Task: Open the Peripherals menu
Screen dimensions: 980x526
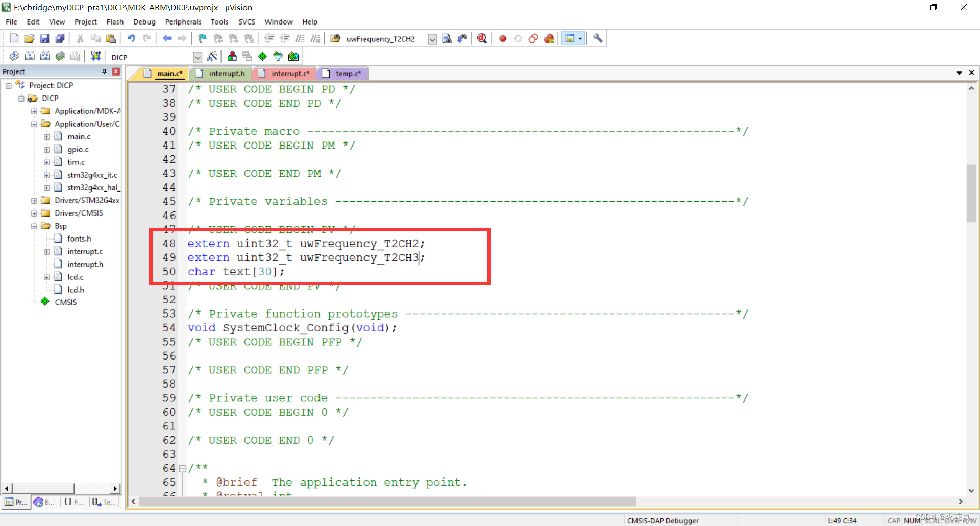Action: 183,21
